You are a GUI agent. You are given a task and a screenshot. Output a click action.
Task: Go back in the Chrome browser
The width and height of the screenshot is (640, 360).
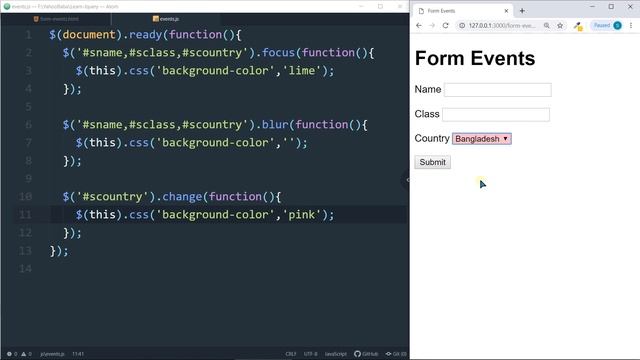419,25
